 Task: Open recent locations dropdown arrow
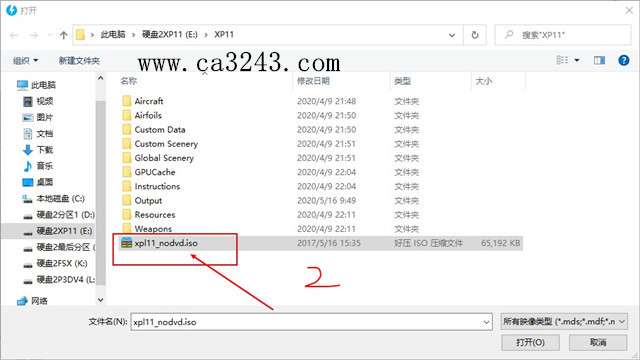(49, 36)
